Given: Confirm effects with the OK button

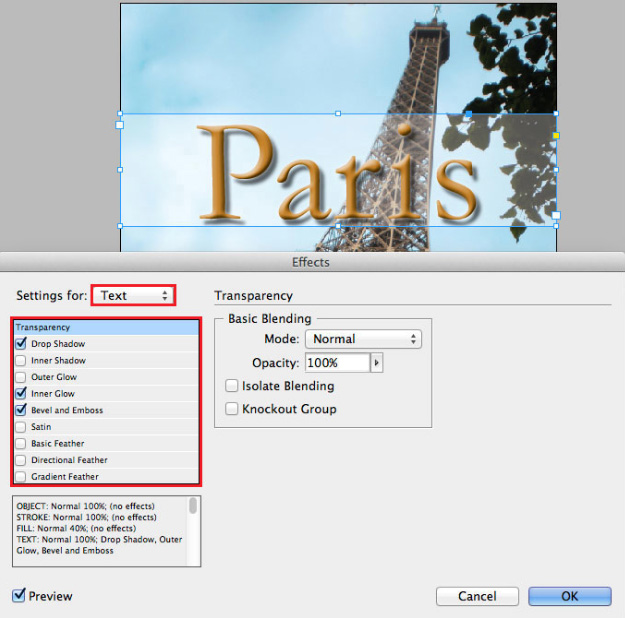Looking at the screenshot, I should coord(570,596).
